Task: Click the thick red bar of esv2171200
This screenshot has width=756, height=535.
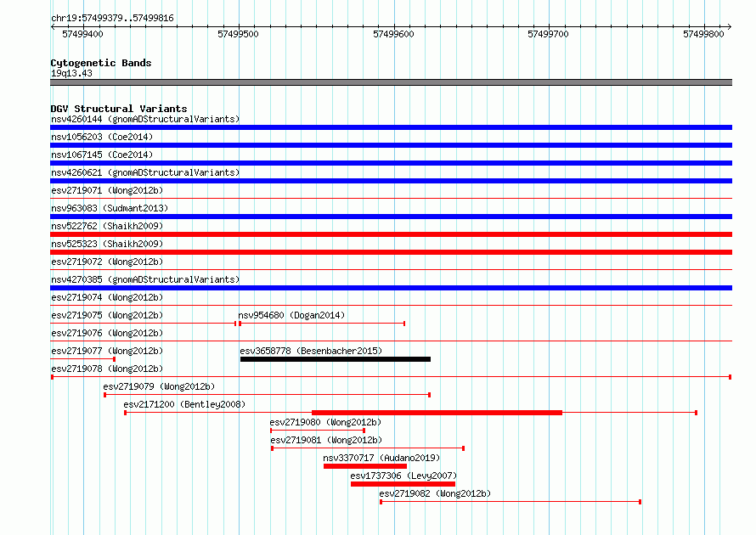Action: click(x=437, y=413)
